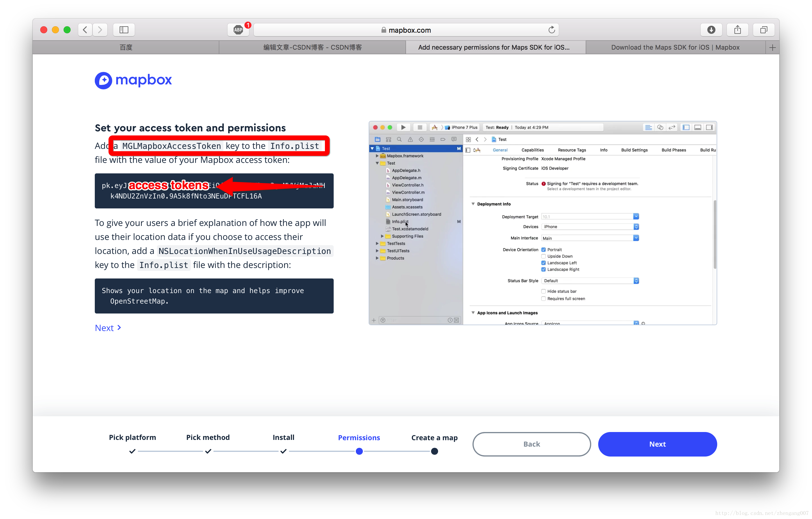
Task: Open the Devices dropdown showing iPhone
Action: (x=590, y=227)
